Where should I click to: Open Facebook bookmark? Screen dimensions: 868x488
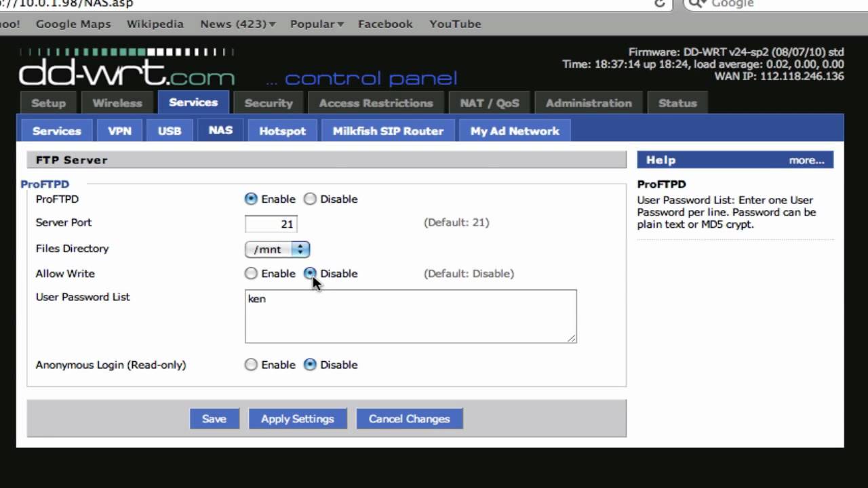pos(385,24)
